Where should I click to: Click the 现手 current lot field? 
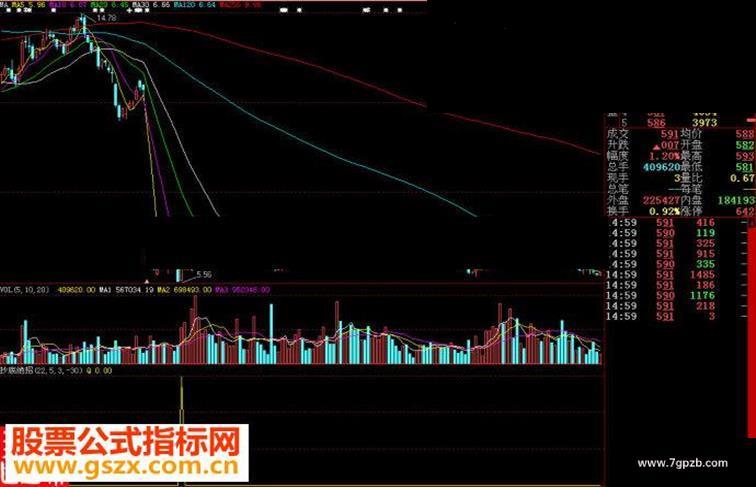point(643,178)
